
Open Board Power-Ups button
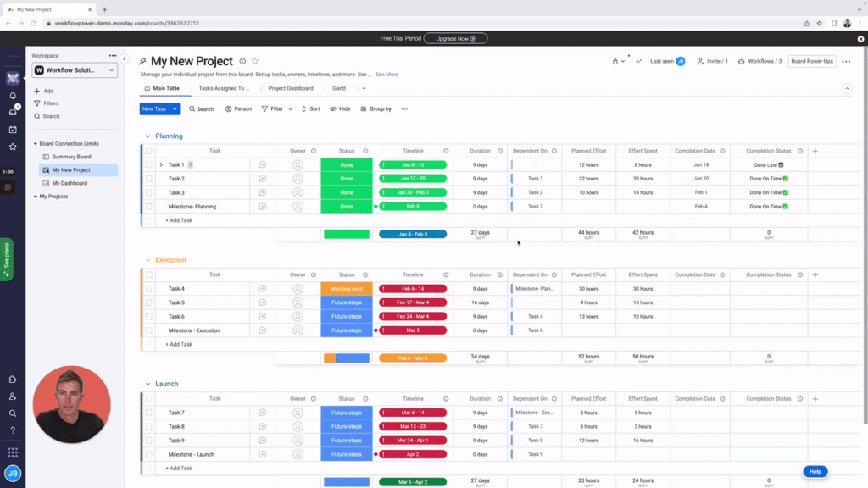811,61
